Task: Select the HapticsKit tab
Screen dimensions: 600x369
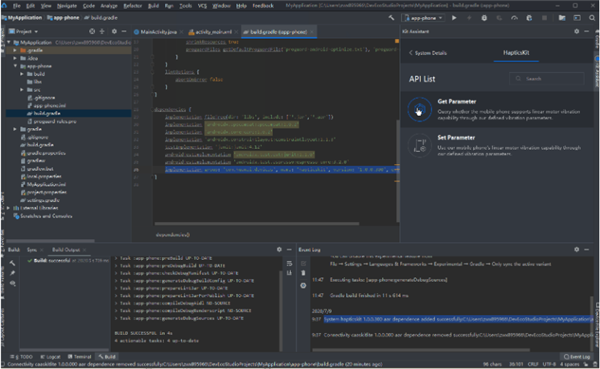Action: click(516, 53)
